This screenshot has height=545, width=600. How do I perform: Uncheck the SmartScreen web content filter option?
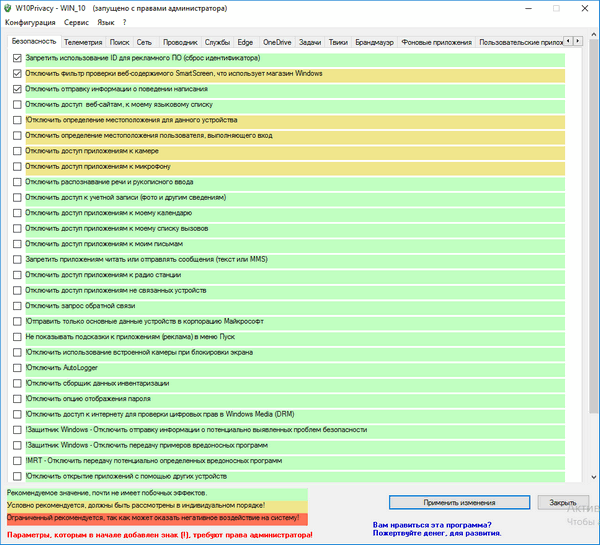17,74
